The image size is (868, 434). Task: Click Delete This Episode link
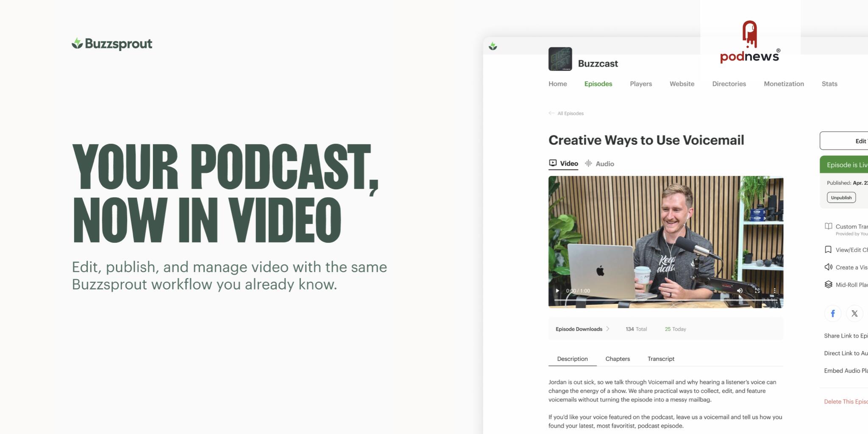tap(846, 401)
